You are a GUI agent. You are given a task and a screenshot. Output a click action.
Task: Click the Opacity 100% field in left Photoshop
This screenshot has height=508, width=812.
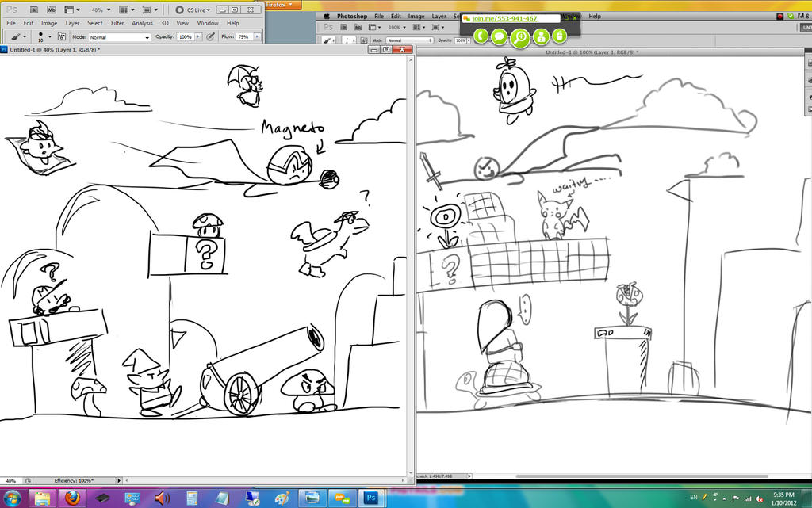click(185, 36)
